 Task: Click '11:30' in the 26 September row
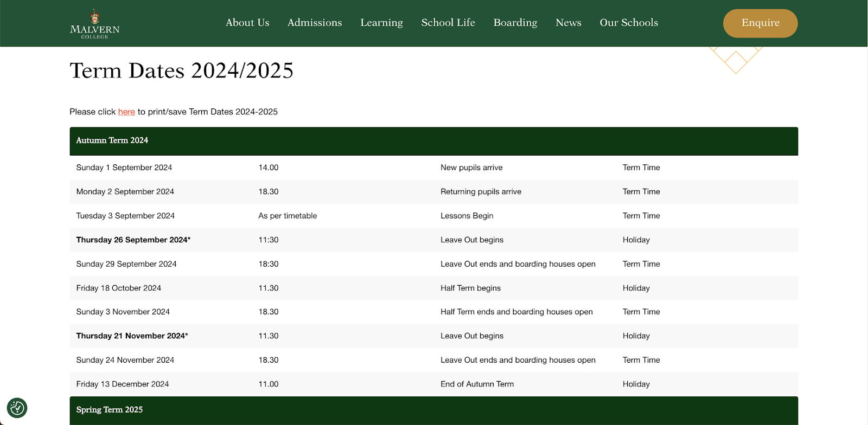point(269,240)
